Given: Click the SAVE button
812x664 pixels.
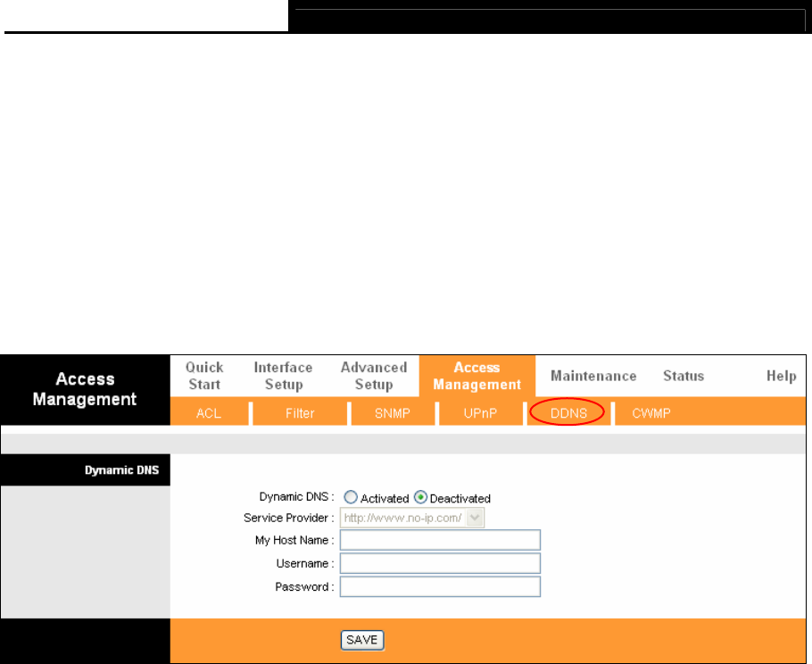Looking at the screenshot, I should [362, 640].
